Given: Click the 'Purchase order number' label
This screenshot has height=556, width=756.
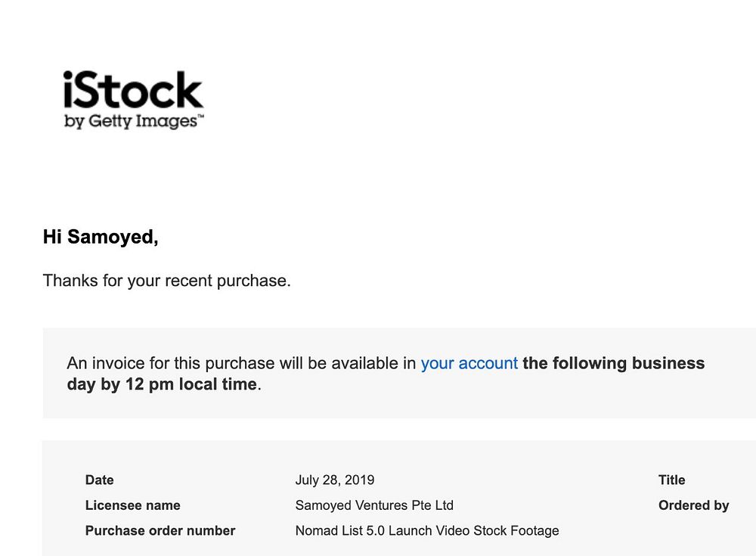Looking at the screenshot, I should click(160, 531).
